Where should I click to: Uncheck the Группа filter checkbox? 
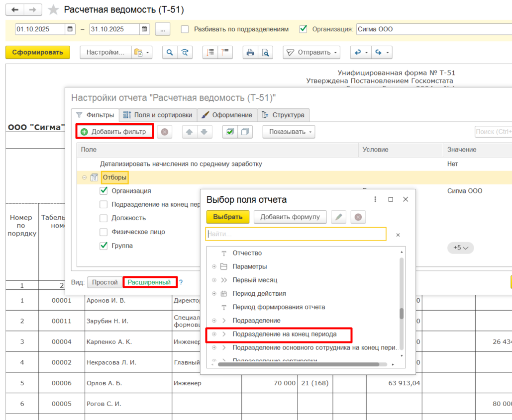click(x=103, y=246)
